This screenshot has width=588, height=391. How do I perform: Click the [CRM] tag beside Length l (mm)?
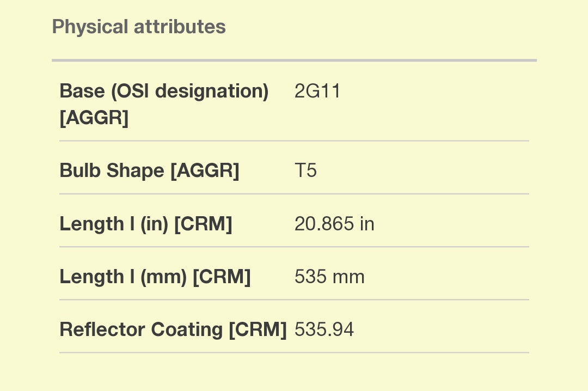point(222,277)
